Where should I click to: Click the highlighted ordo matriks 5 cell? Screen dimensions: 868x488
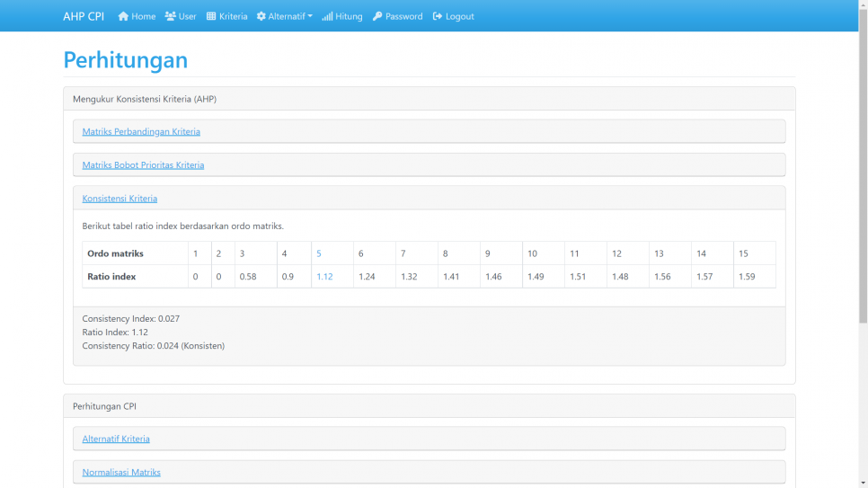(319, 253)
